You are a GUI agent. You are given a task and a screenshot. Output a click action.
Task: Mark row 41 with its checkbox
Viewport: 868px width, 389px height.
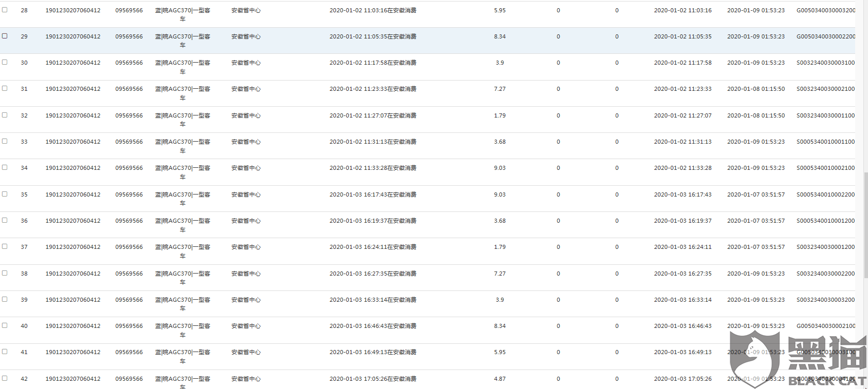tap(5, 352)
